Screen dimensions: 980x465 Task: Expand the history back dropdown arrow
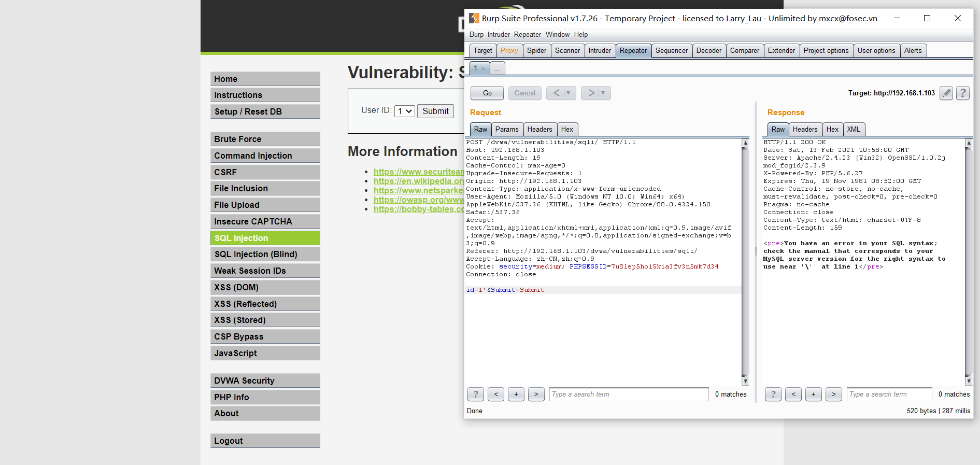pyautogui.click(x=569, y=93)
